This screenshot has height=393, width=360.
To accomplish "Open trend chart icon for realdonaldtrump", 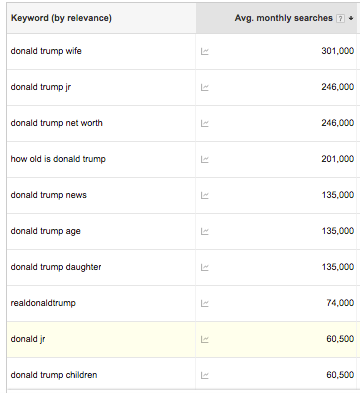I will tap(205, 303).
